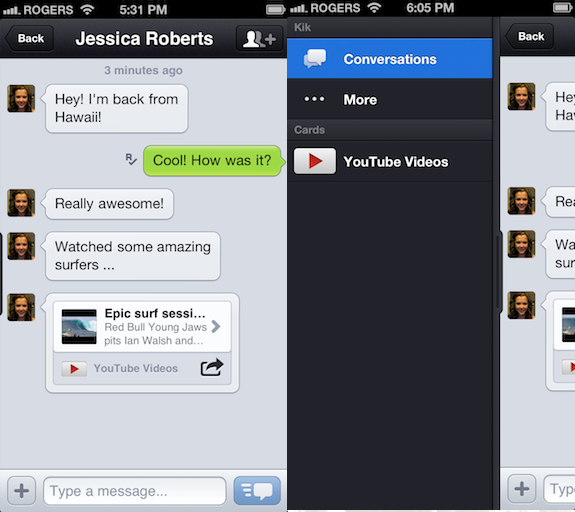Focus the "Type a message..." field
The image size is (575, 512).
tap(135, 491)
